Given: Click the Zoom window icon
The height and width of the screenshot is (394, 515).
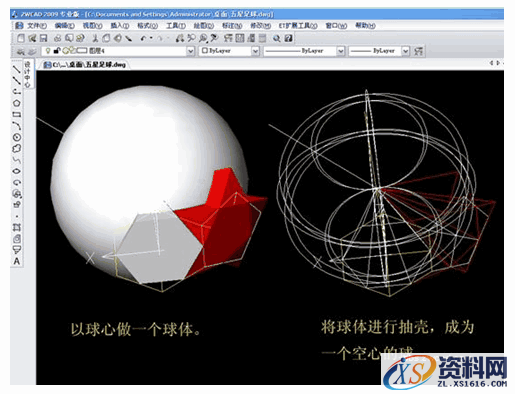Looking at the screenshot, I should coord(203,38).
